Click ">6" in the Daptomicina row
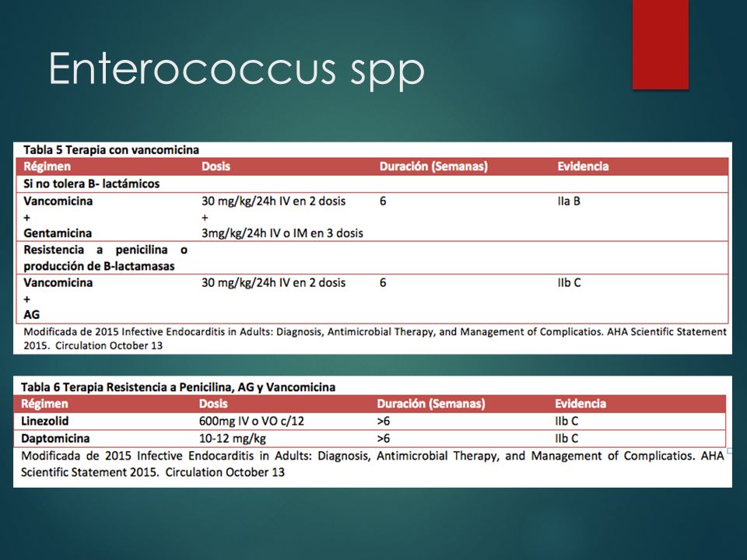The width and height of the screenshot is (747, 560). [x=383, y=438]
